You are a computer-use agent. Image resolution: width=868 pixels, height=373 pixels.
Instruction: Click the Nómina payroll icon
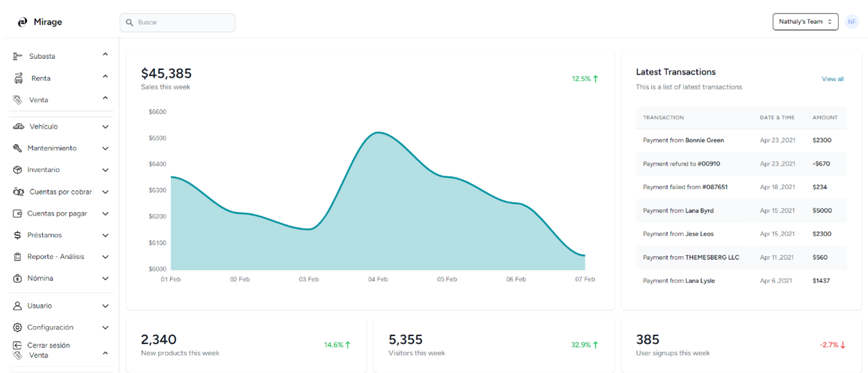[17, 278]
